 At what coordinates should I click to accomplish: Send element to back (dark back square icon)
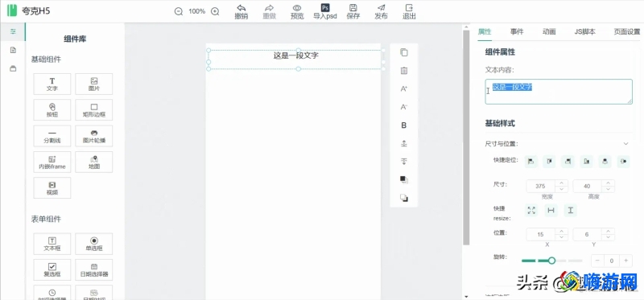[x=404, y=198]
